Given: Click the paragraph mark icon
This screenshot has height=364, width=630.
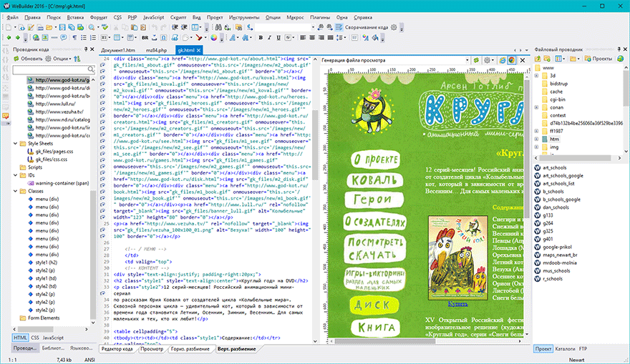Looking at the screenshot, I should tap(74, 38).
